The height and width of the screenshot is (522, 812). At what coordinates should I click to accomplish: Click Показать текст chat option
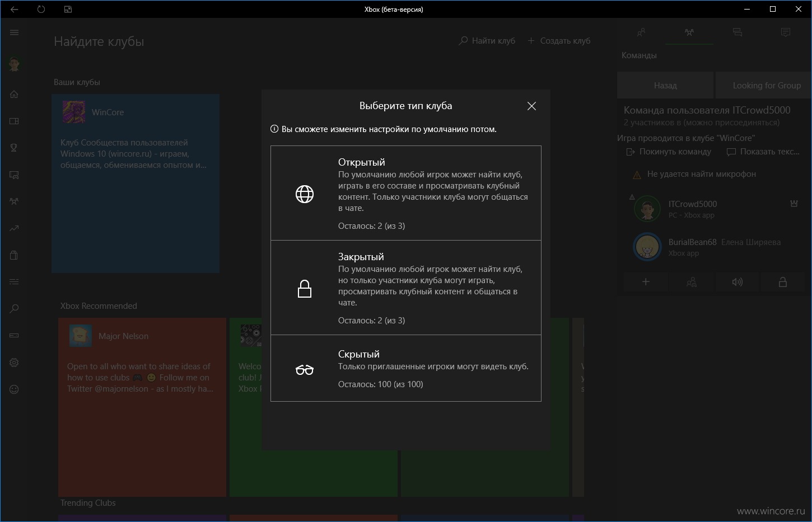click(x=763, y=152)
